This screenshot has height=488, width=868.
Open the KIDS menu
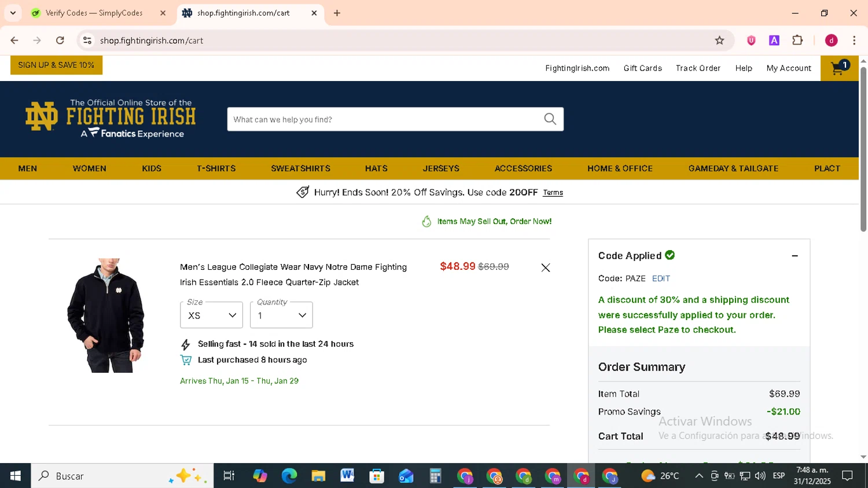pos(152,168)
